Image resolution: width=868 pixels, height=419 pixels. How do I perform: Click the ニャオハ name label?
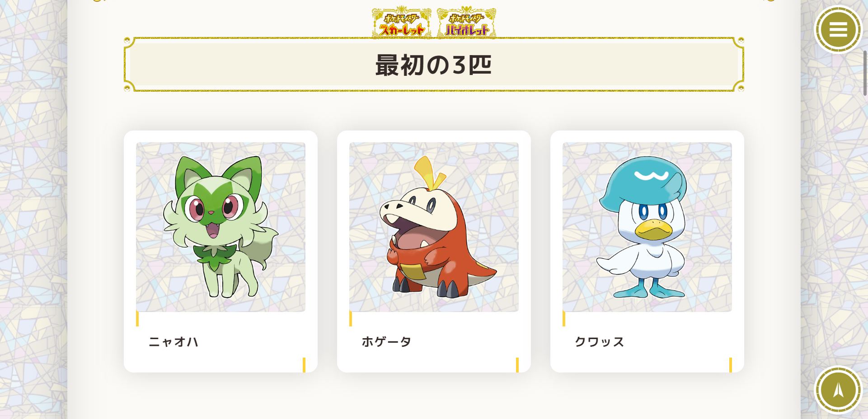(x=174, y=342)
